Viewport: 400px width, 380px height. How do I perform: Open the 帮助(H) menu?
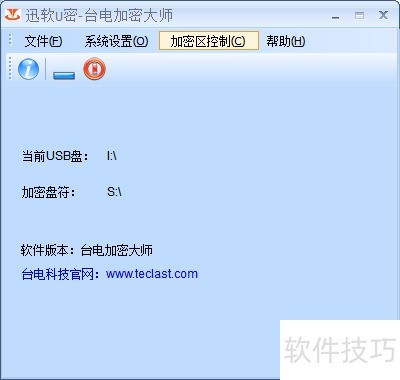[x=286, y=41]
